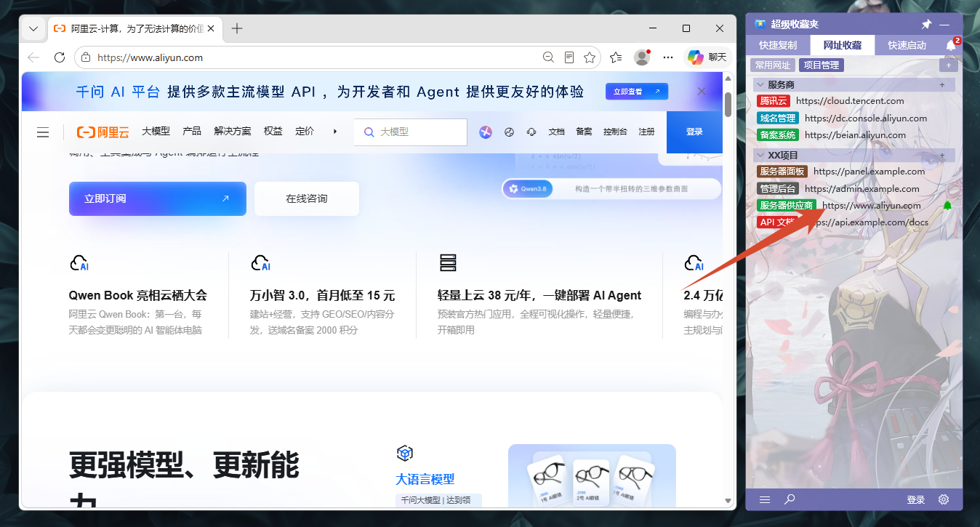Screen dimensions: 980x527
Task: Open Edge settings and more menu
Action: tap(668, 57)
